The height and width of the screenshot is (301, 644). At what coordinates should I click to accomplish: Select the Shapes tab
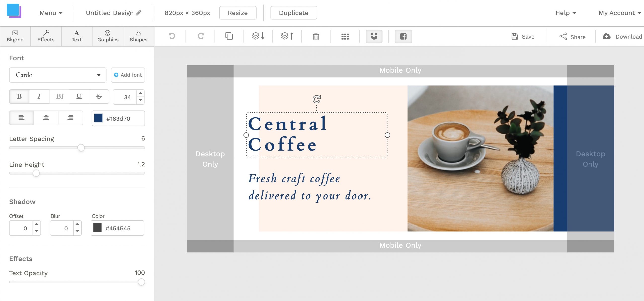[x=138, y=36]
